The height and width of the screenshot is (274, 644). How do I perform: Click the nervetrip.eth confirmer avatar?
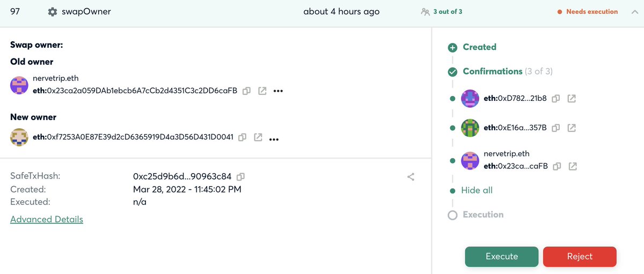point(470,160)
